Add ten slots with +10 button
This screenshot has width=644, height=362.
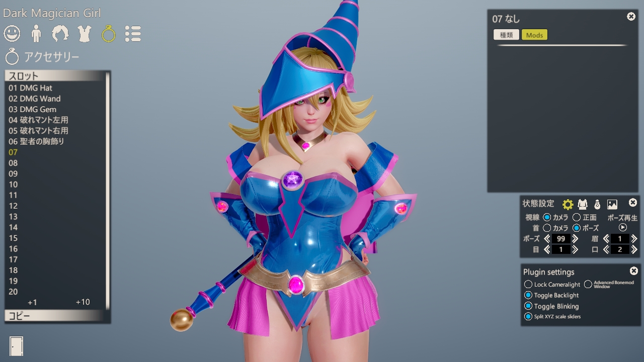tap(83, 302)
